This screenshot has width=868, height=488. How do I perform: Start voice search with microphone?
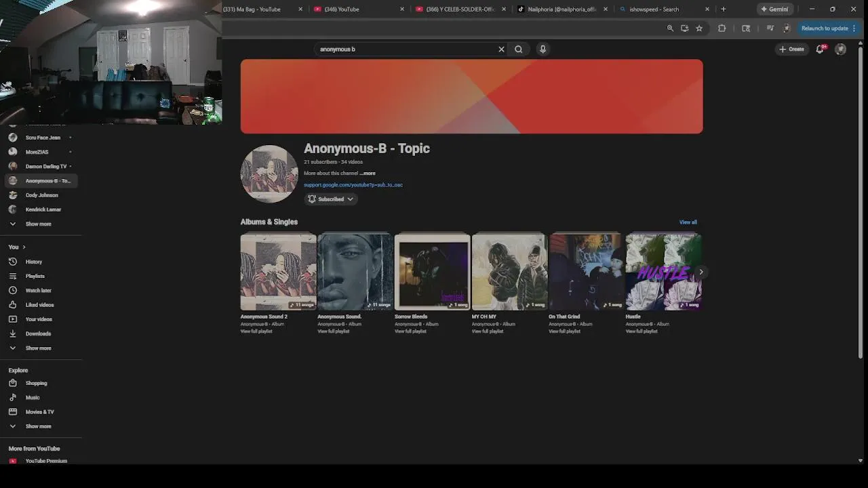(542, 49)
